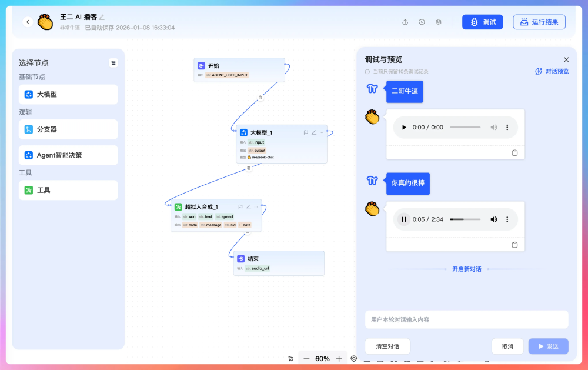This screenshot has width=588, height=370.
Task: Click the upload/export icon in top bar
Action: 405,22
